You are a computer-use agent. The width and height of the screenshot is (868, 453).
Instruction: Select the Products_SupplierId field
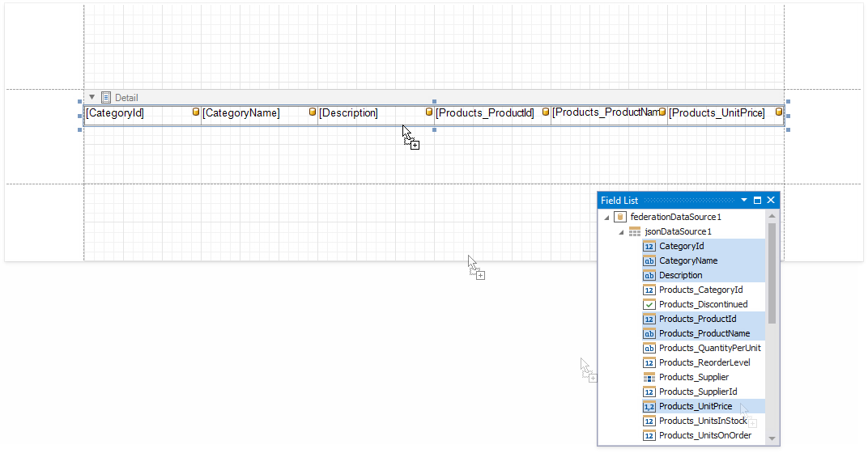coord(697,392)
